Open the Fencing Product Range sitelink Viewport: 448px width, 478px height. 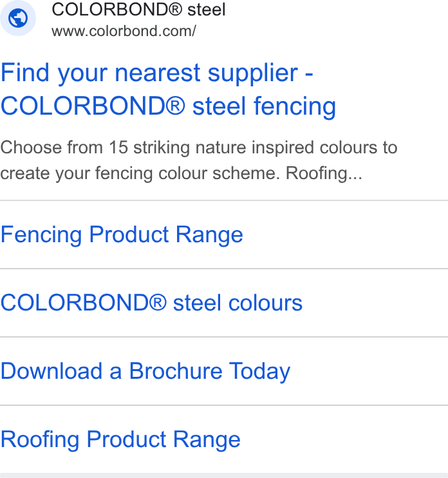click(x=122, y=234)
